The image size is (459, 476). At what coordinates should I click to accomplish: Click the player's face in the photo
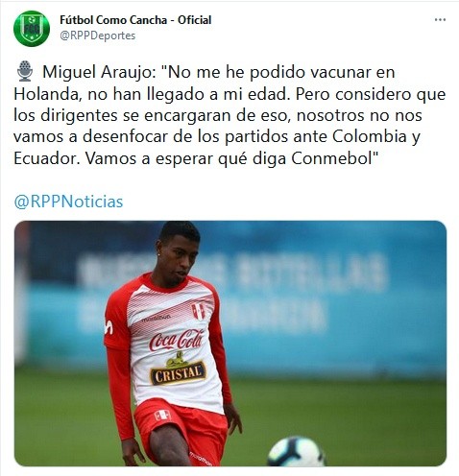click(179, 258)
